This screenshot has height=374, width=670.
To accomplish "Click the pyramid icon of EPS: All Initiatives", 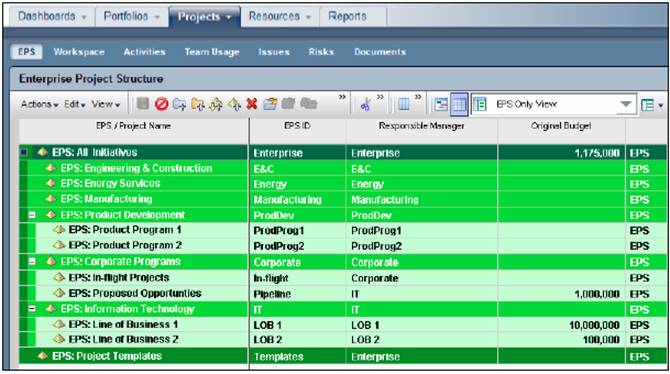I will (42, 152).
